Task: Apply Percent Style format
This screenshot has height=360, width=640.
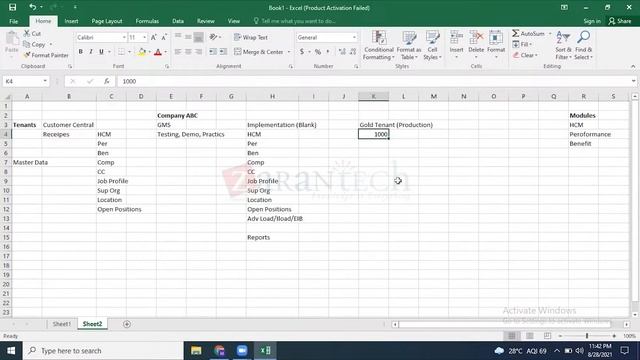Action: [318, 52]
